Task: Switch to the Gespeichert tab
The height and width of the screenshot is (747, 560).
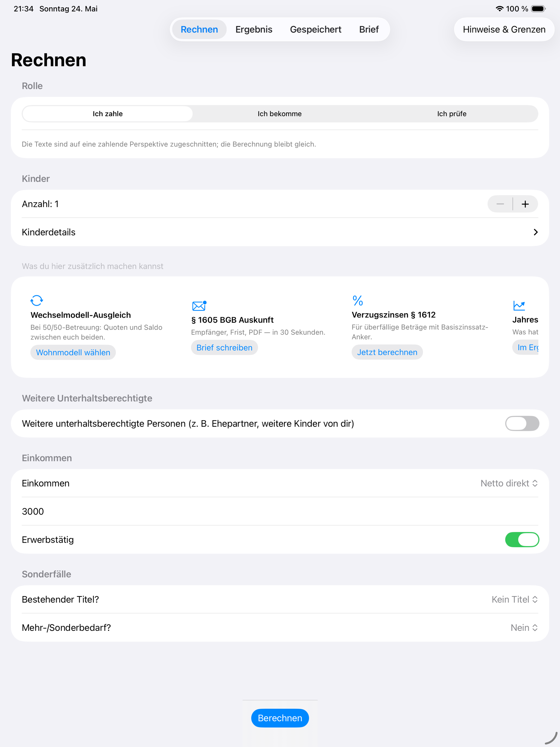Action: pyautogui.click(x=316, y=29)
